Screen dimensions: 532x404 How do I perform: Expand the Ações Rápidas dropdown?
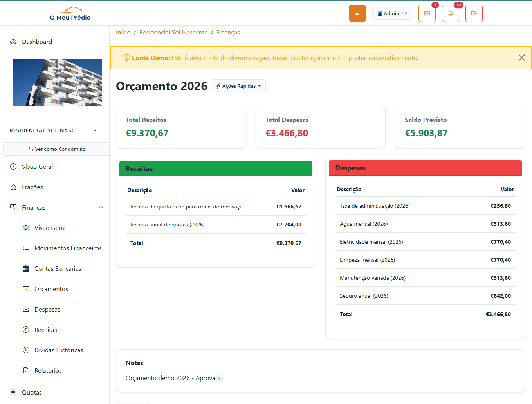coord(238,86)
